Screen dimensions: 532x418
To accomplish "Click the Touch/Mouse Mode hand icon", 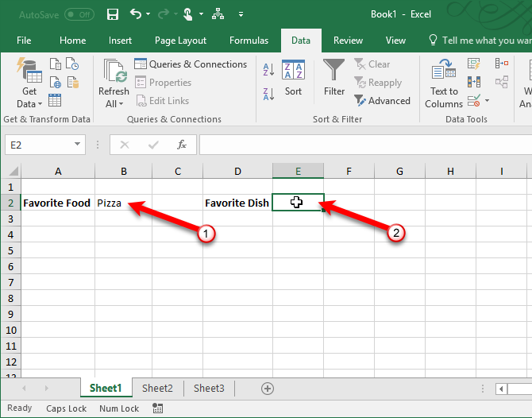I will tap(187, 14).
